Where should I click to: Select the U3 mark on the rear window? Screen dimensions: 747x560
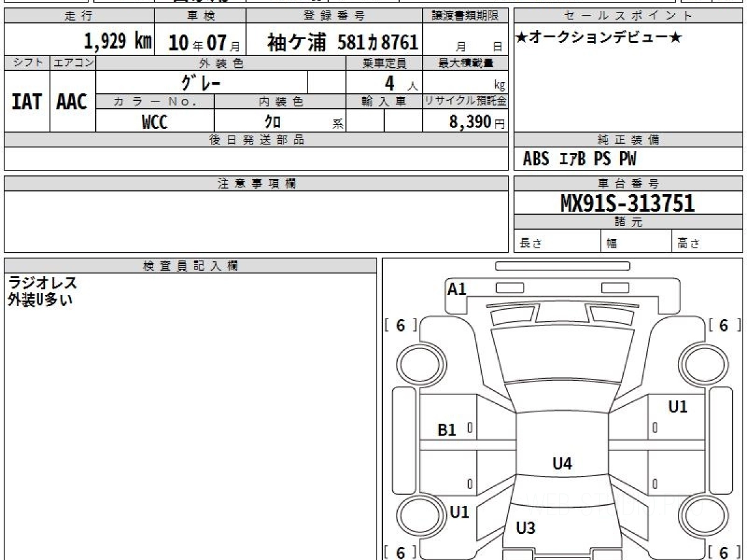pos(526,528)
